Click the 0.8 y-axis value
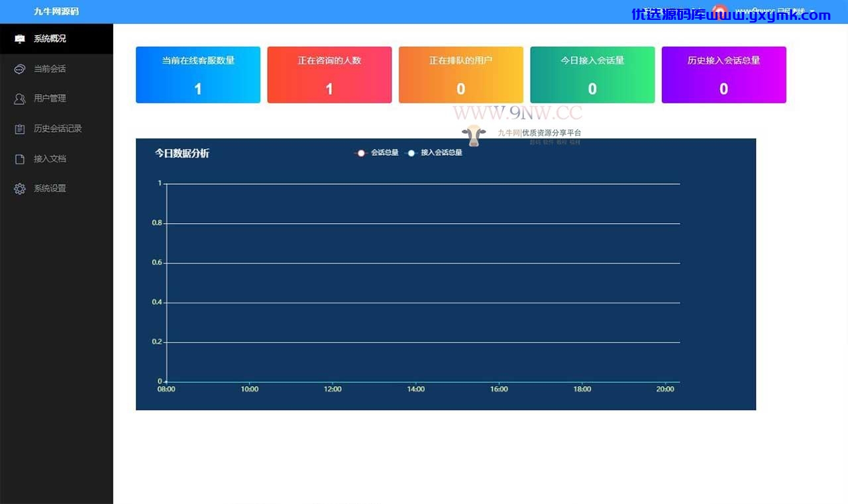 (x=157, y=223)
